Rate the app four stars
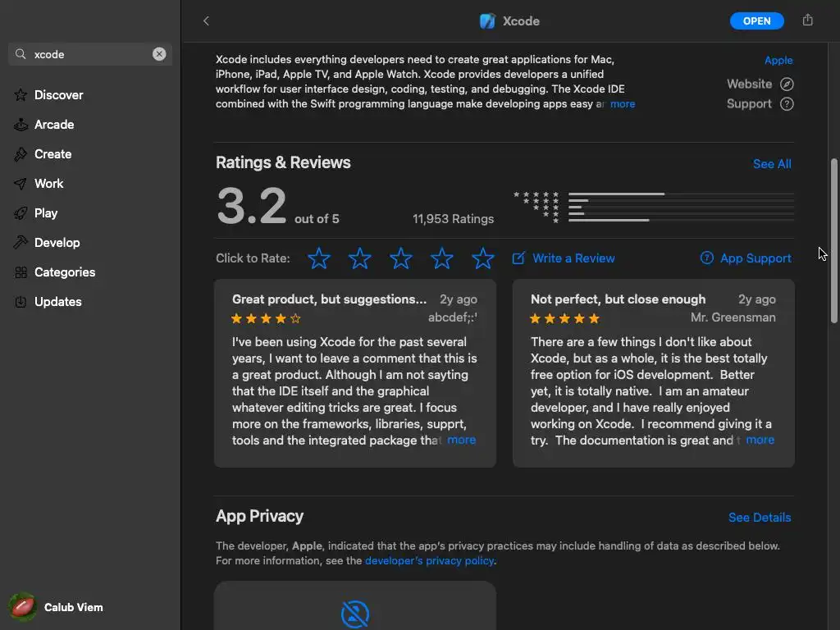Screen dimensions: 840x630 pyautogui.click(x=441, y=258)
